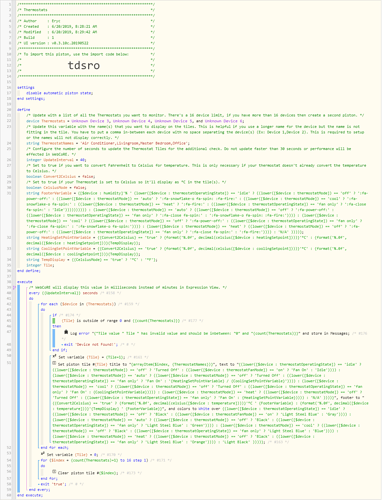Click the wrench icon on 'Set variable {Tile} = 0'
This screenshot has width=384, height=500.
[43, 454]
